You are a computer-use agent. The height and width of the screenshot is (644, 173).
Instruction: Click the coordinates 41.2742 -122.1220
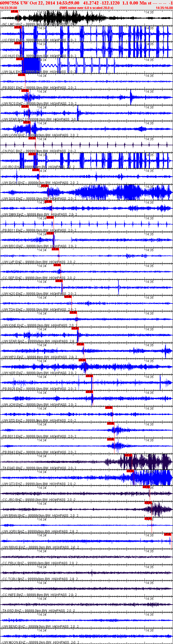(101, 3)
